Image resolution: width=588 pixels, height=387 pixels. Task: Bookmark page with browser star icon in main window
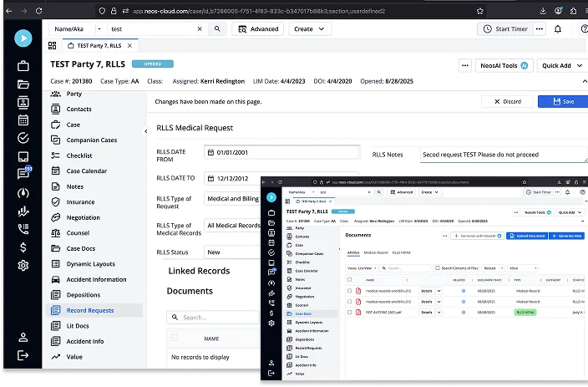tap(480, 11)
